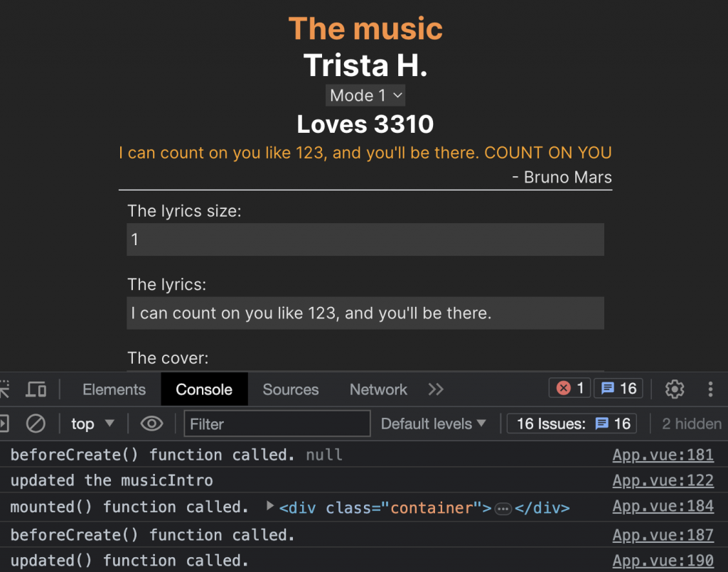Screen dimensions: 728x572
Task: Toggle the device toolbar icon
Action: [x=36, y=389]
